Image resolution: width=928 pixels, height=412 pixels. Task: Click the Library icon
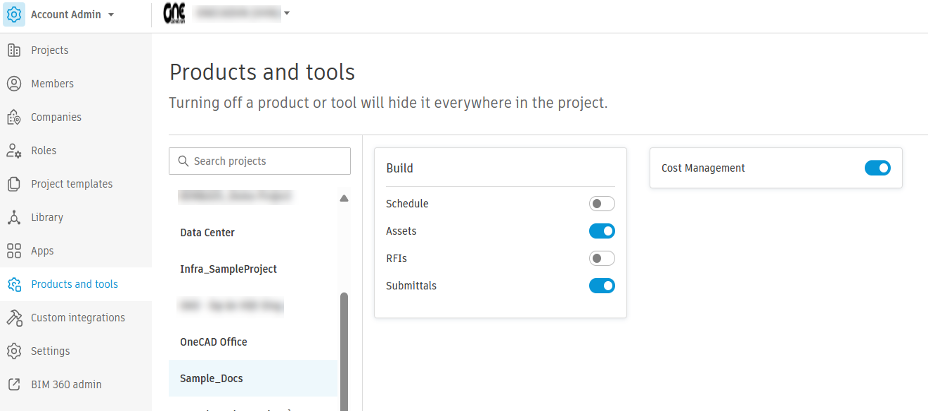tap(14, 217)
